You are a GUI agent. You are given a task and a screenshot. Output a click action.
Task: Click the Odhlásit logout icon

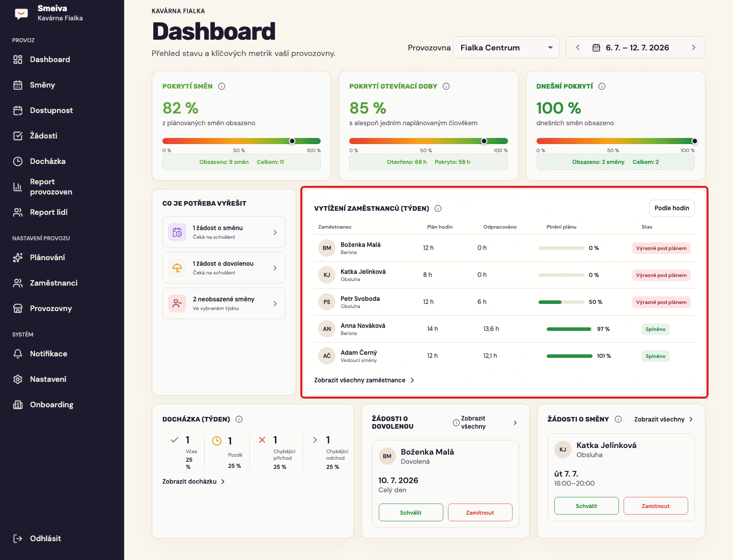(18, 539)
